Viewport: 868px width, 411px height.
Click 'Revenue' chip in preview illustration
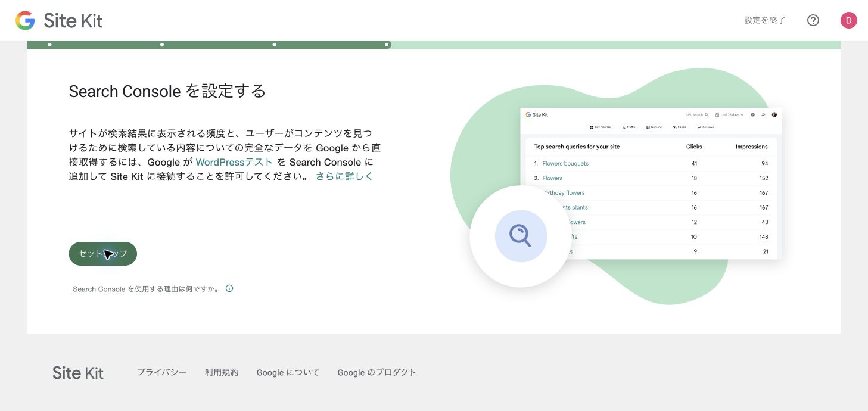(705, 127)
